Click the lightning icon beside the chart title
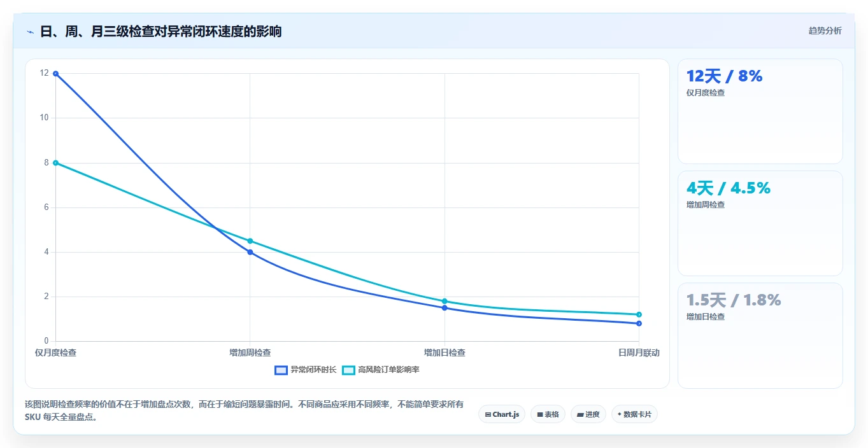 tap(30, 32)
